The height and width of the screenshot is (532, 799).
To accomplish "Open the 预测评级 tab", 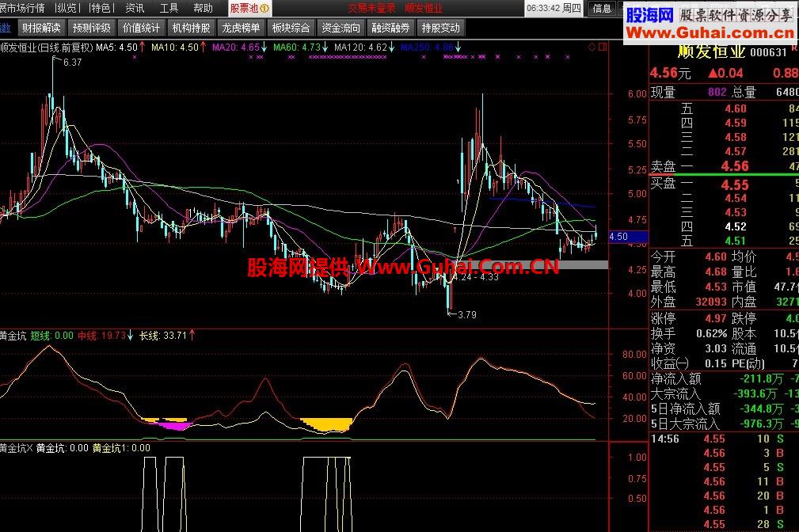I will 91,28.
